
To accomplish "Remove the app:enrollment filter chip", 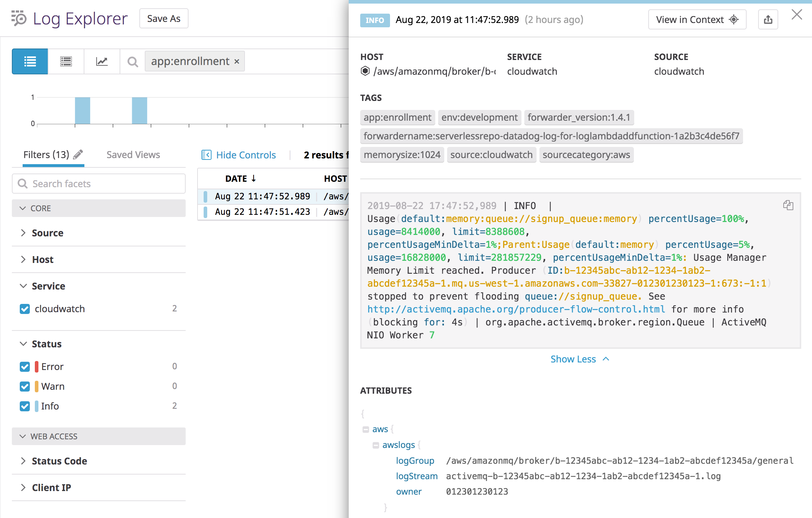I will point(236,61).
